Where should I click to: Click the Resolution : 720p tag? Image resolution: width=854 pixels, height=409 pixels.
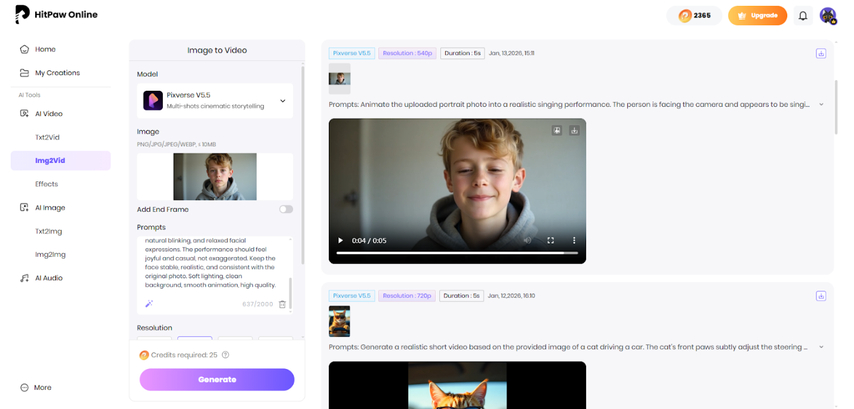(x=407, y=296)
